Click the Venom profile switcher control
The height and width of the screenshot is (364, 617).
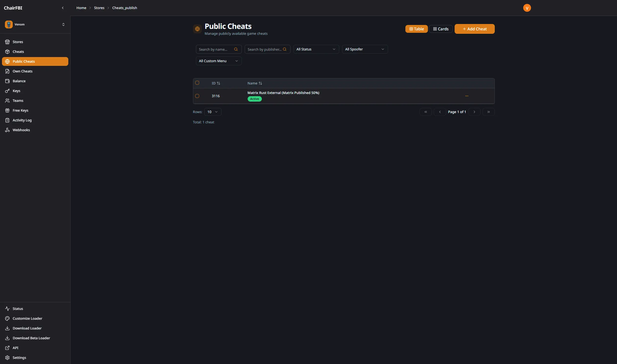(63, 24)
